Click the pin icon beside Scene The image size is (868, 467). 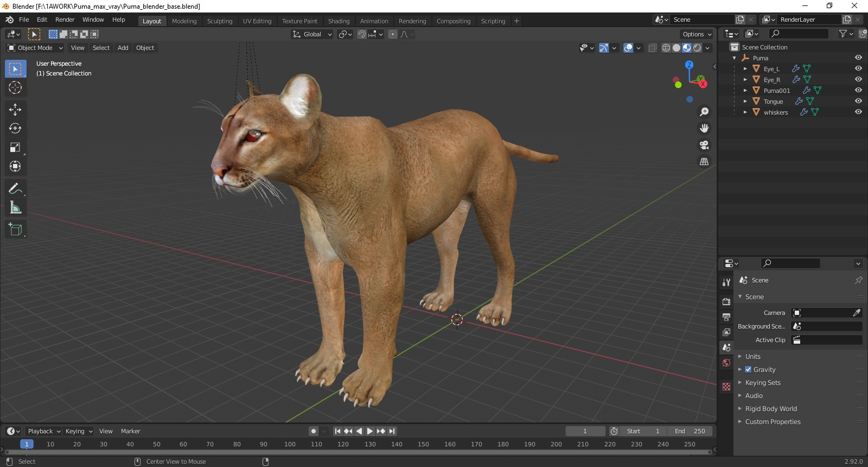click(x=858, y=280)
